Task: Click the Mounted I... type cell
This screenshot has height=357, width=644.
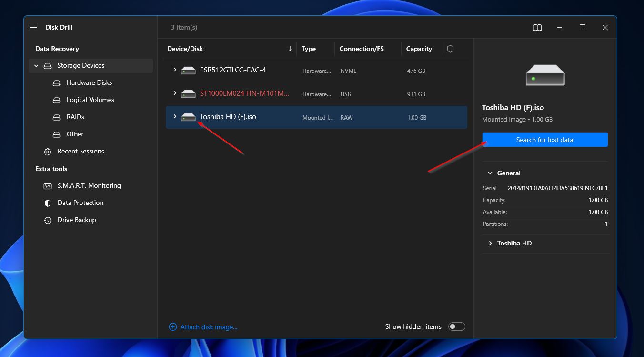Action: click(318, 118)
